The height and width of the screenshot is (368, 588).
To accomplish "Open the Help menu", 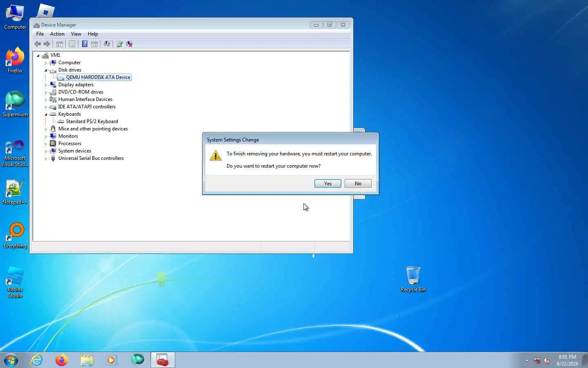I will [93, 34].
